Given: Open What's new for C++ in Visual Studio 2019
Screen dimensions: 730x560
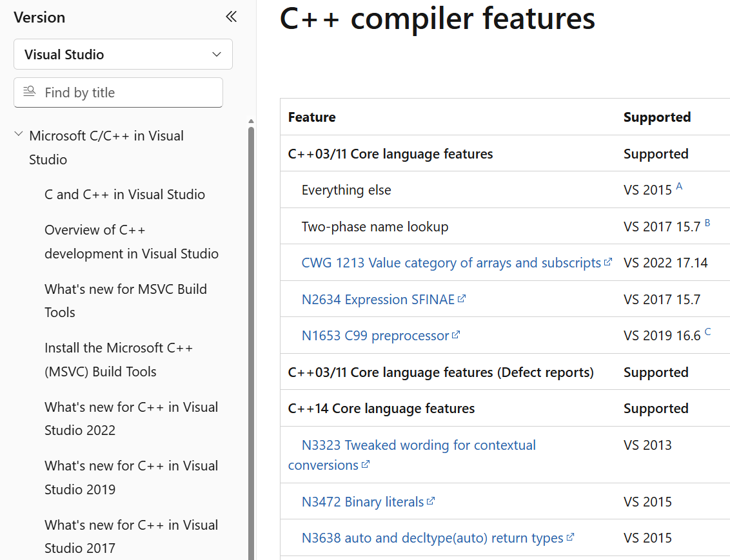Looking at the screenshot, I should pyautogui.click(x=132, y=478).
